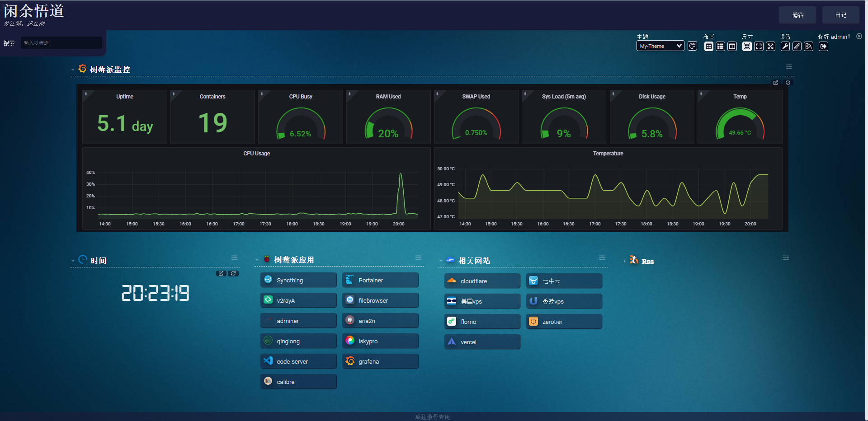The image size is (868, 421).
Task: Expand the Rss section
Action: (x=624, y=262)
